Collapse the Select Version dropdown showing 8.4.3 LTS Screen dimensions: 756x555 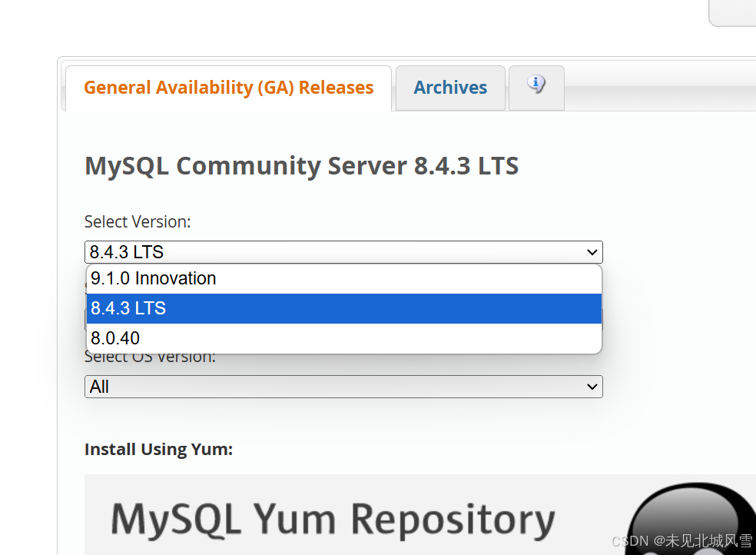[343, 252]
